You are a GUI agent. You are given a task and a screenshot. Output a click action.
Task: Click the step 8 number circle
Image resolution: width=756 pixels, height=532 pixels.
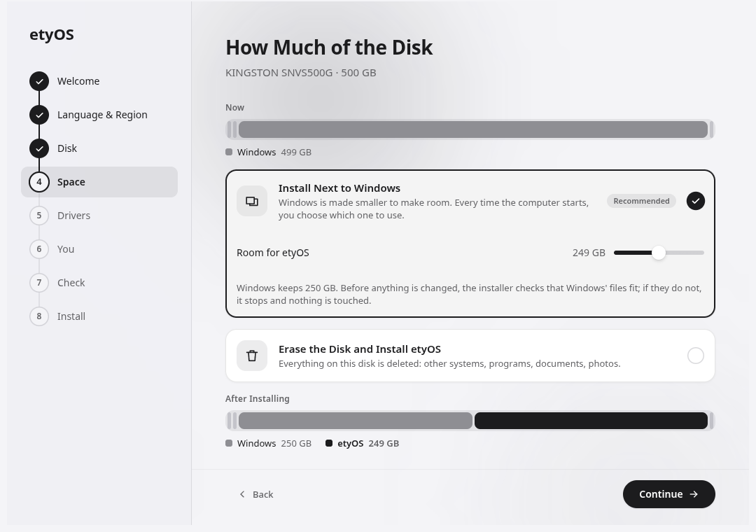[x=39, y=316]
